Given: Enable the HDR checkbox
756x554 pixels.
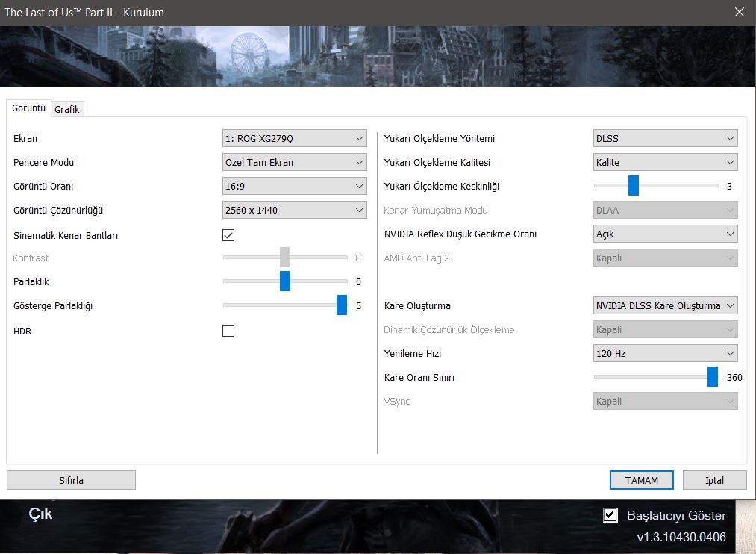Looking at the screenshot, I should (x=228, y=331).
